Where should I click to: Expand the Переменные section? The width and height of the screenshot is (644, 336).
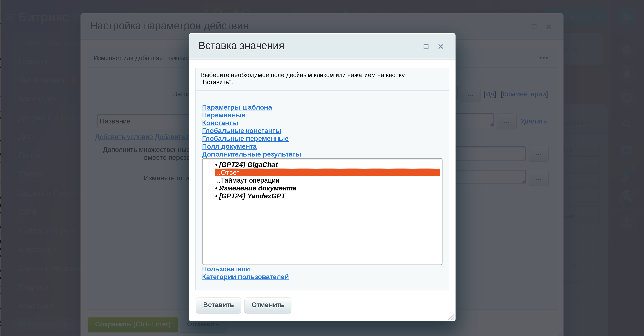pyautogui.click(x=223, y=115)
